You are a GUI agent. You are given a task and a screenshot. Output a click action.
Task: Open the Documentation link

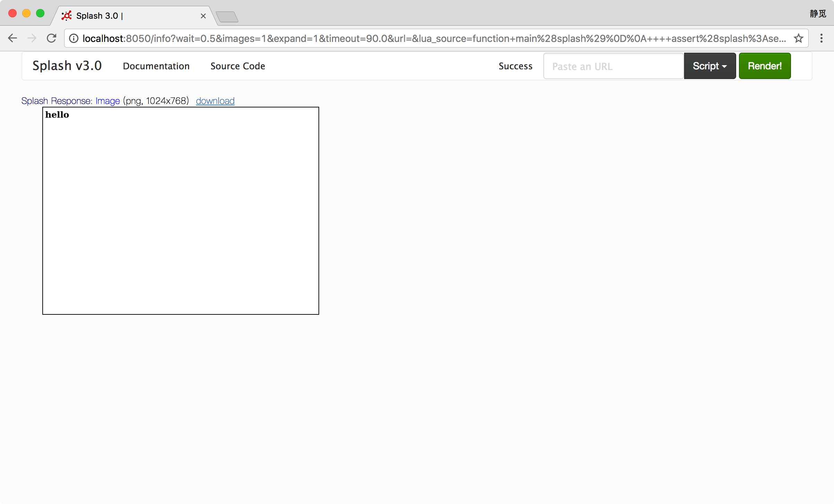[x=156, y=66]
